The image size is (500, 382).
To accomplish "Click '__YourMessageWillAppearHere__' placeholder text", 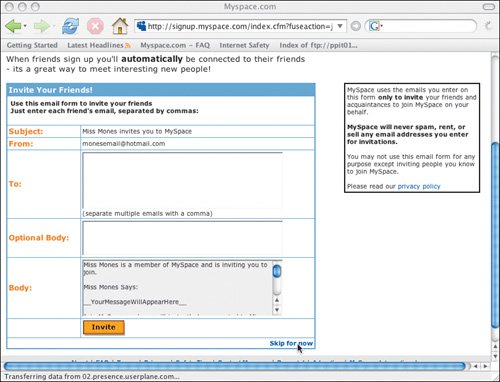I will pos(135,302).
